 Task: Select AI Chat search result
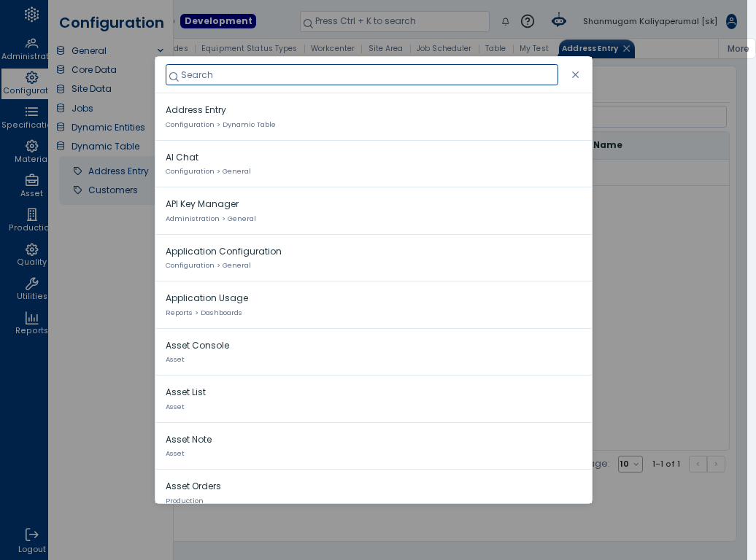pyautogui.click(x=373, y=164)
